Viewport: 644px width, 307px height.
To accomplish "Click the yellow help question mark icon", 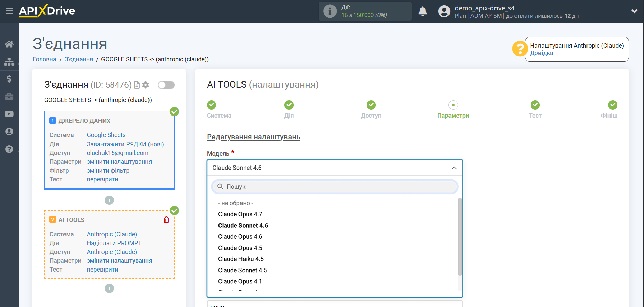I will 520,49.
